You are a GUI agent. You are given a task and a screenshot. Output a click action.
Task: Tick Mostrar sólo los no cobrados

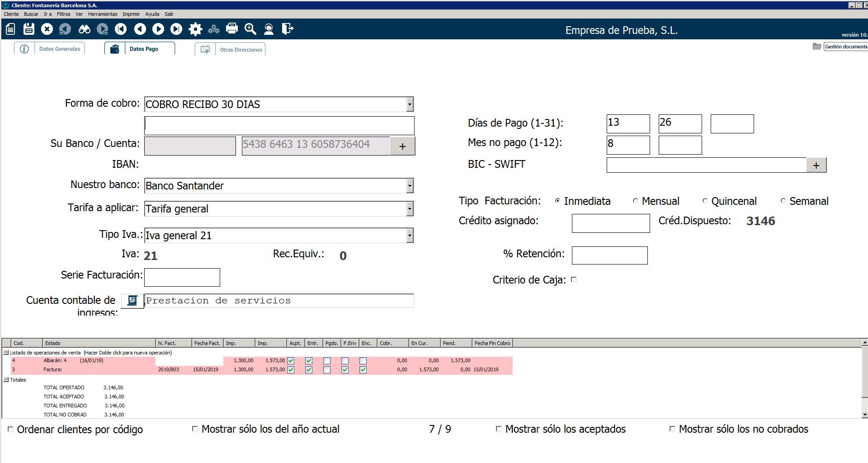672,429
